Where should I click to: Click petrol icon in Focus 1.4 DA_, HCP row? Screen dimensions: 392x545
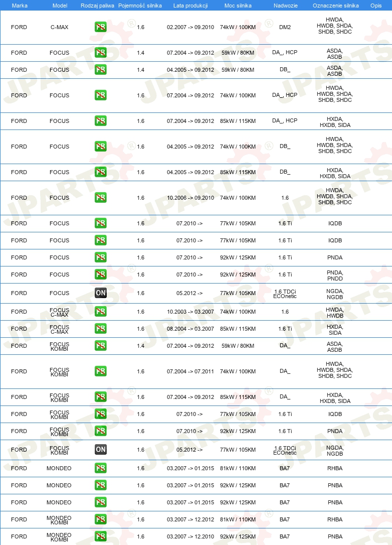pos(100,53)
